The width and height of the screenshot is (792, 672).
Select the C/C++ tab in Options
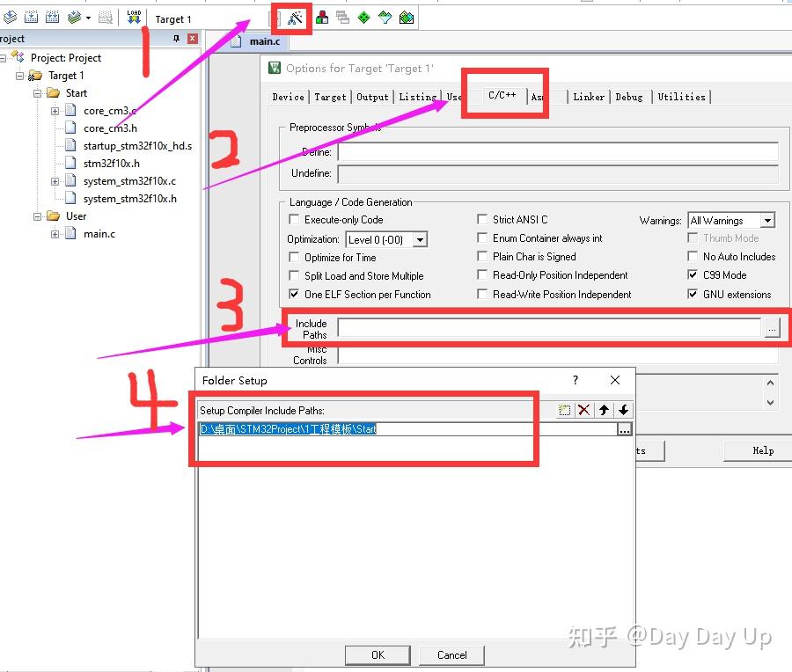[502, 95]
